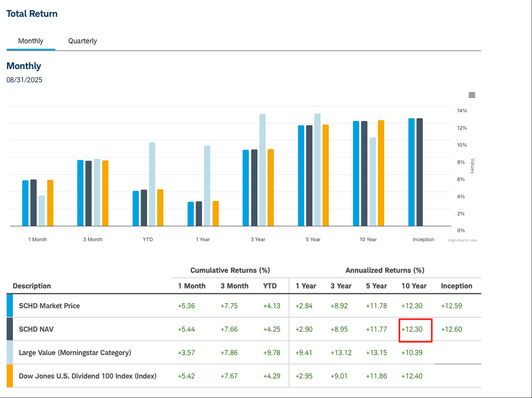Click the SCHD NAV 10 Year value

pyautogui.click(x=412, y=329)
